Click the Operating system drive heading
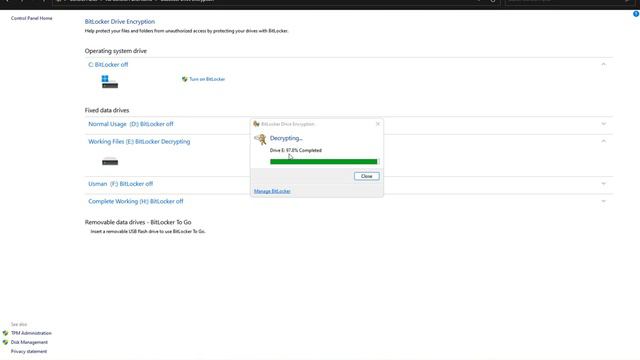The height and width of the screenshot is (360, 640). point(116,51)
